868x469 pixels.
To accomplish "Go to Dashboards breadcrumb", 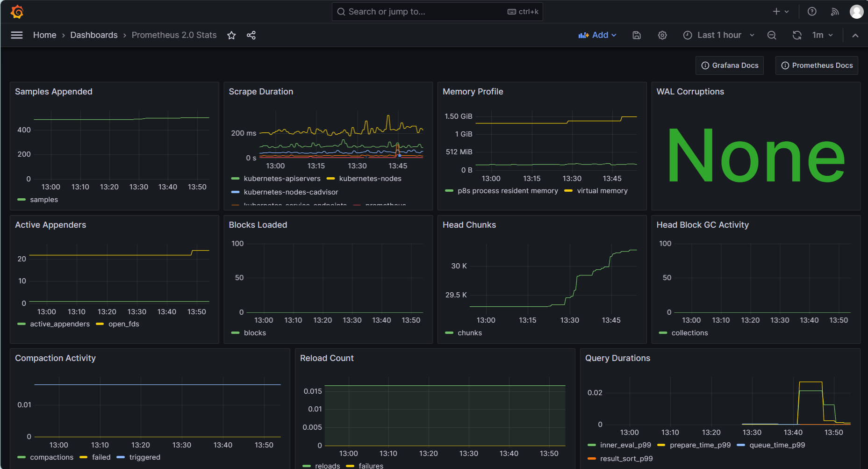I will coord(94,35).
